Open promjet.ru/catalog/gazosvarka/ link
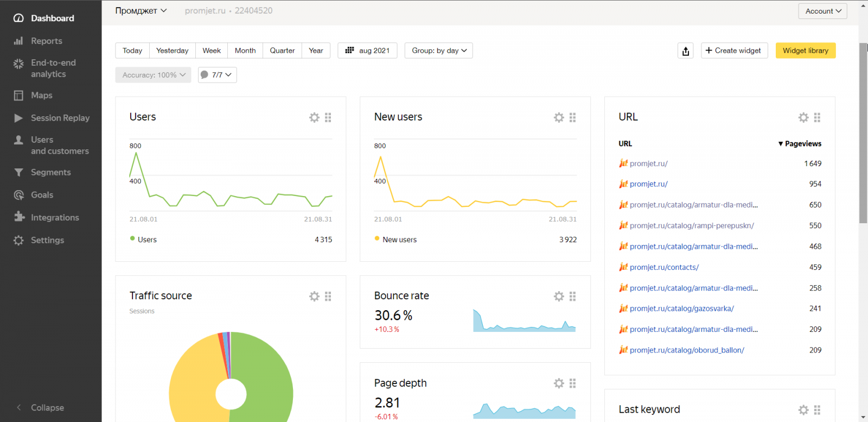The image size is (868, 422). [x=682, y=308]
